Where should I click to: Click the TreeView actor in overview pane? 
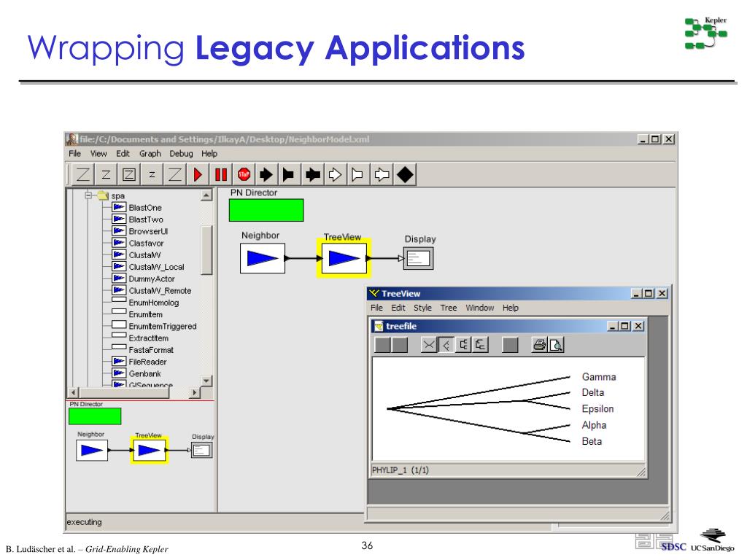coord(149,450)
